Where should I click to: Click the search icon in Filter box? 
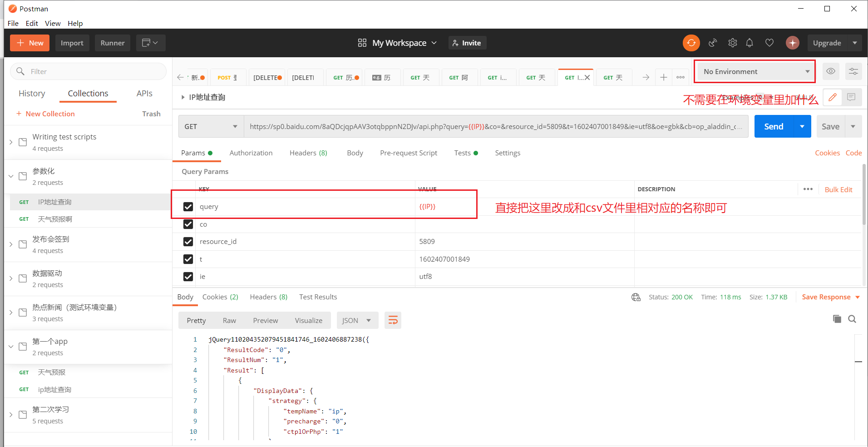click(x=20, y=71)
